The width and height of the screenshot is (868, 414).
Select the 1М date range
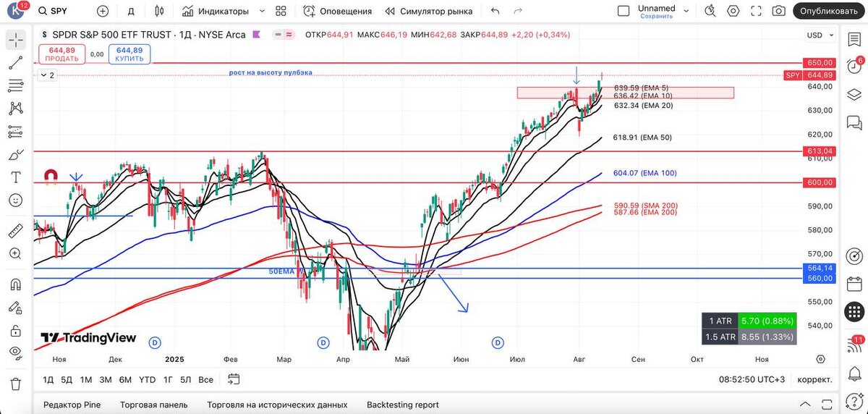[86, 379]
